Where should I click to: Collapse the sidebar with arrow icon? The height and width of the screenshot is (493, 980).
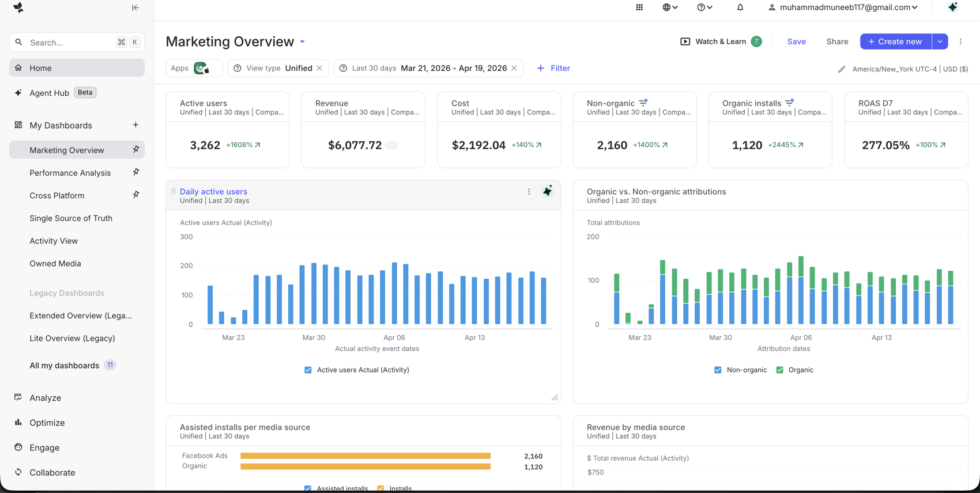tap(135, 7)
